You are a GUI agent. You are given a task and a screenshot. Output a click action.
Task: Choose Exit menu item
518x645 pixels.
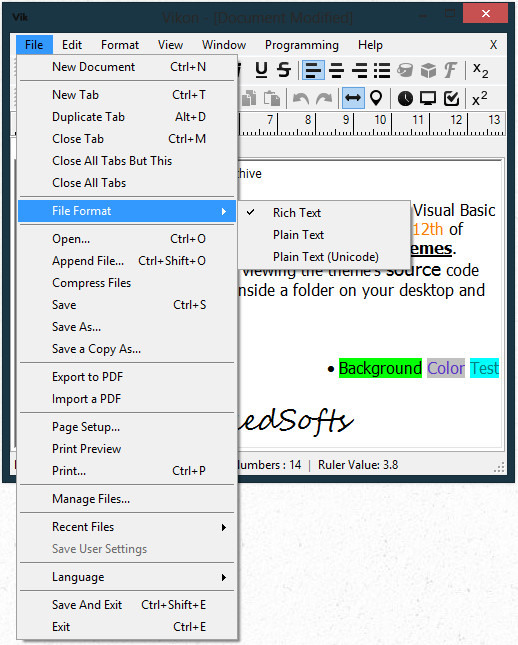point(127,627)
